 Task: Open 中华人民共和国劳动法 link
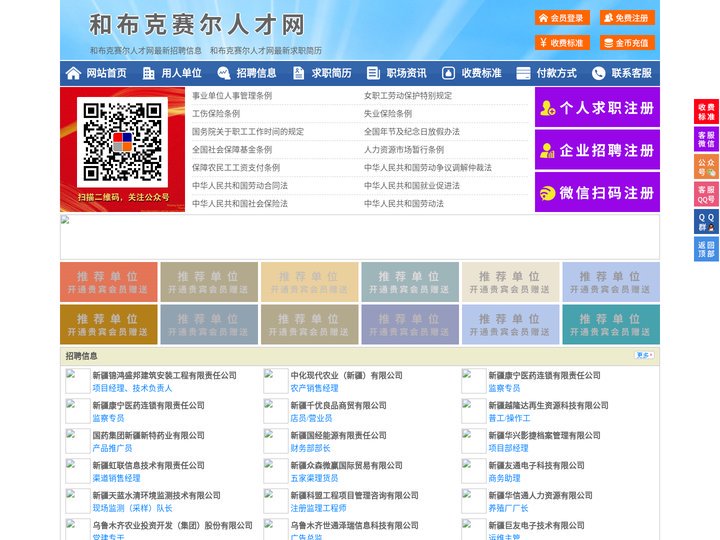pyautogui.click(x=404, y=203)
